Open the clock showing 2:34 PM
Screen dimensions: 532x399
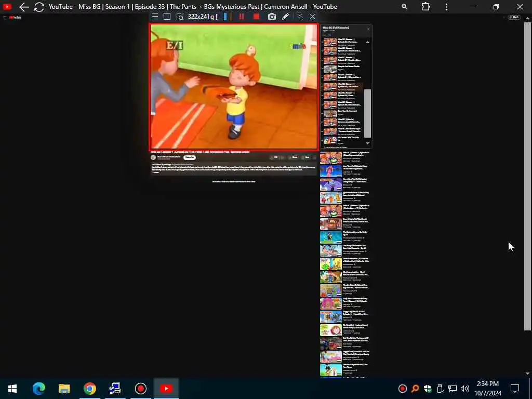487,389
